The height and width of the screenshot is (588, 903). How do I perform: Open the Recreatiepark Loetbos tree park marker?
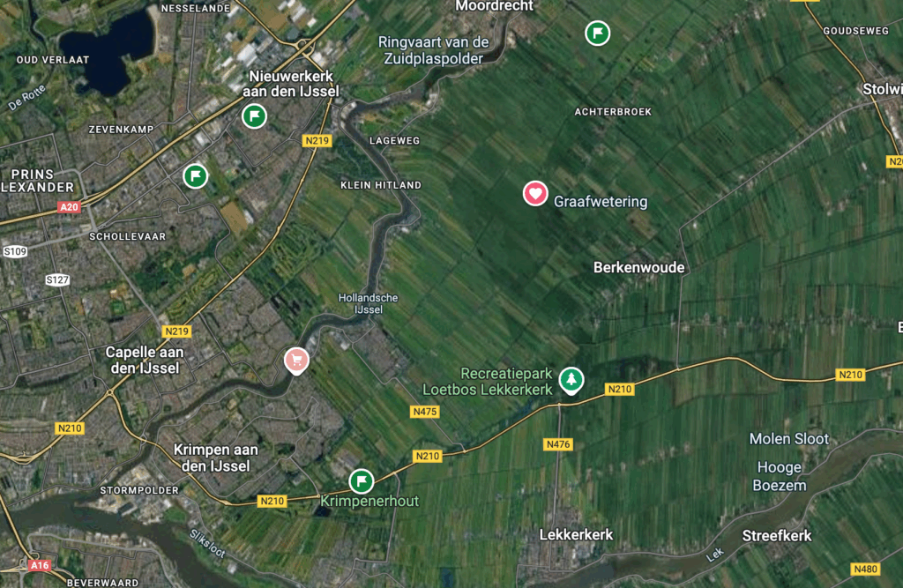coord(571,381)
